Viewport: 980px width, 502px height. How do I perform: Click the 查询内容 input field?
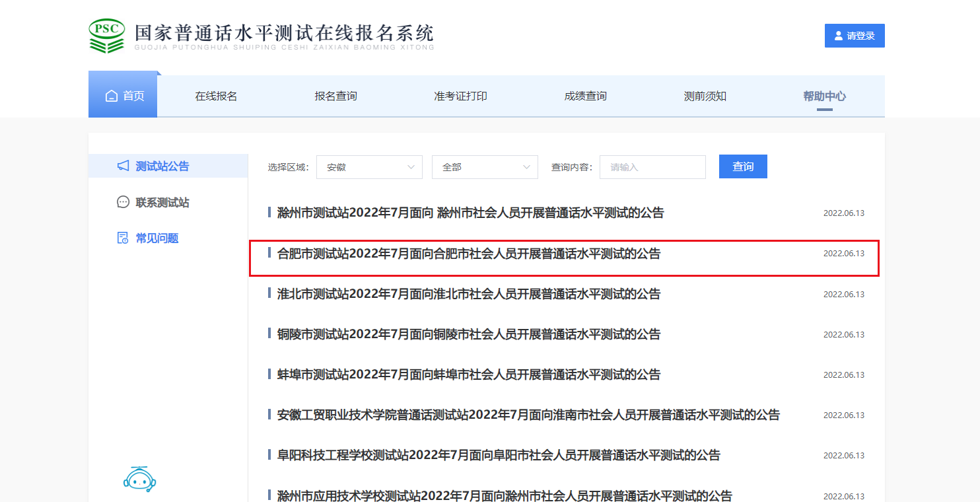point(652,167)
